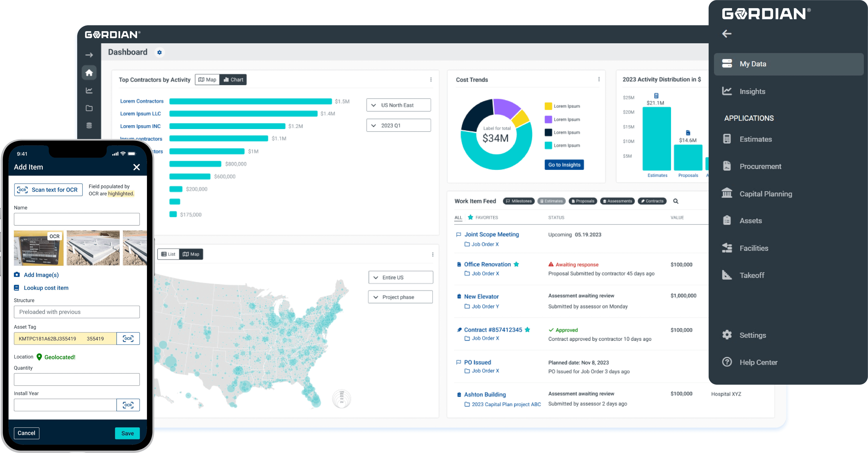Click the Go to Insights button

(x=564, y=165)
